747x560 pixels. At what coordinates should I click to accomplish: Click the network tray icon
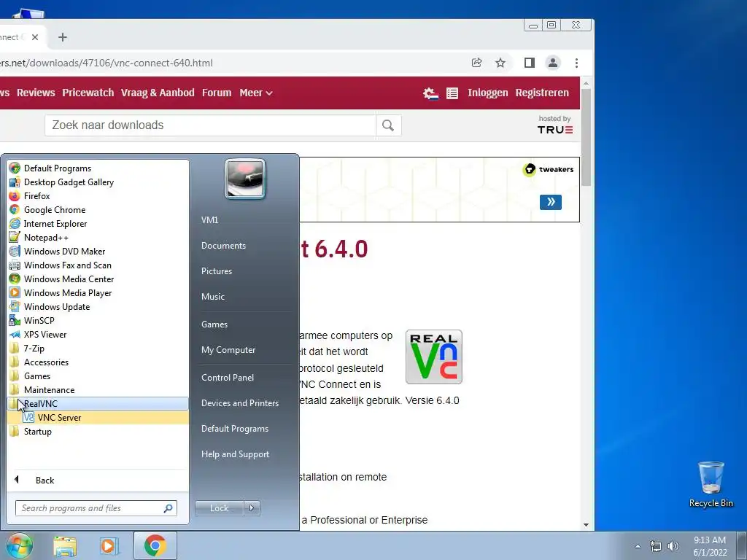(x=656, y=546)
